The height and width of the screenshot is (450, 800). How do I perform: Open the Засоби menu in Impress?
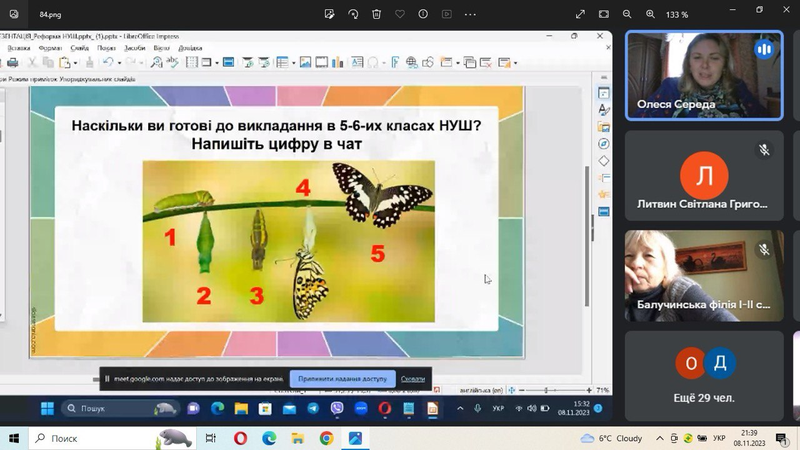[135, 48]
